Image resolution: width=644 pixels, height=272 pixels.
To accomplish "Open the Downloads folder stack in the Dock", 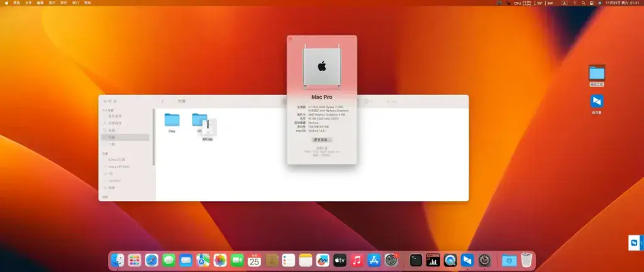I will tap(509, 260).
